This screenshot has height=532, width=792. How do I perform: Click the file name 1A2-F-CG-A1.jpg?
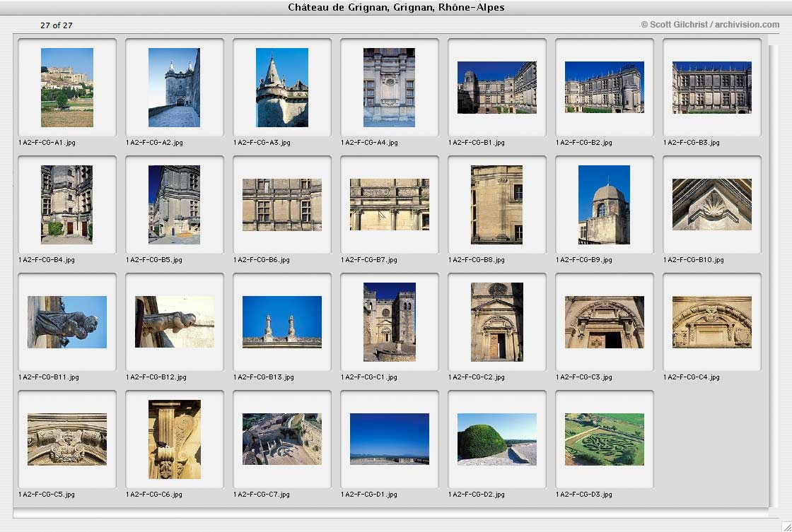pyautogui.click(x=47, y=142)
